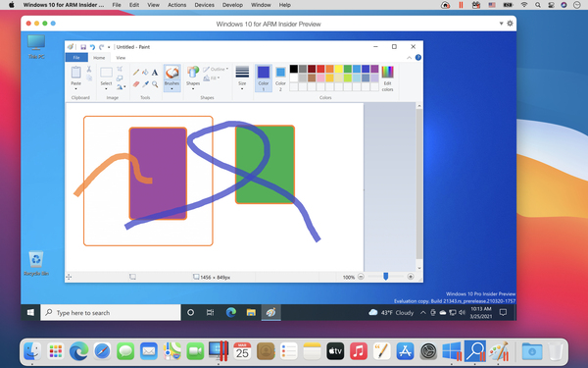The height and width of the screenshot is (368, 588).
Task: Undo the last action in Paint
Action: point(92,47)
